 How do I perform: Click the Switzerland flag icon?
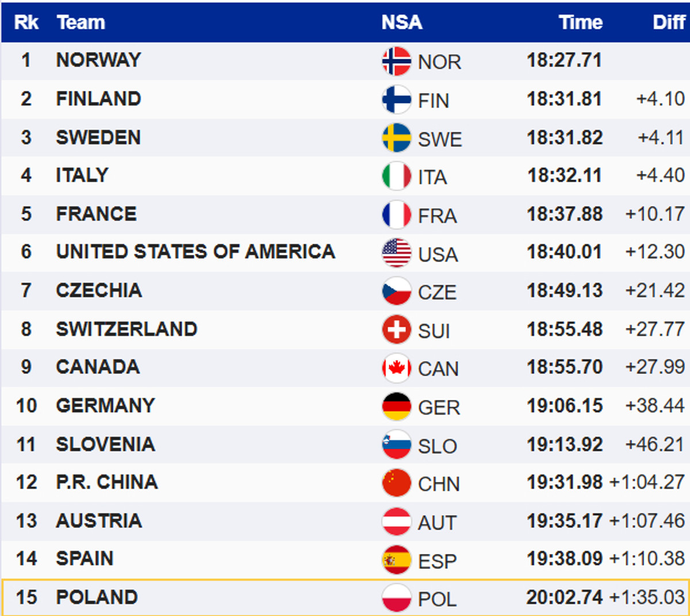[x=396, y=330]
